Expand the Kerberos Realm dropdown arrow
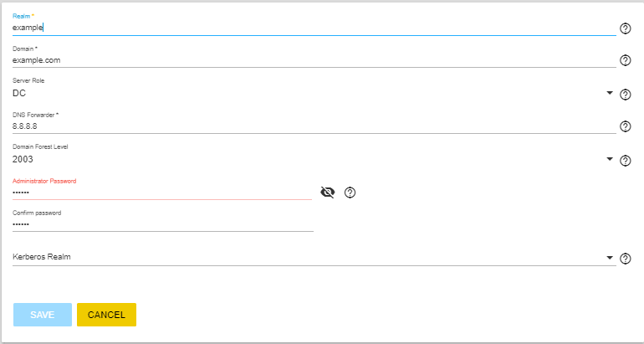This screenshot has width=644, height=344. 610,258
